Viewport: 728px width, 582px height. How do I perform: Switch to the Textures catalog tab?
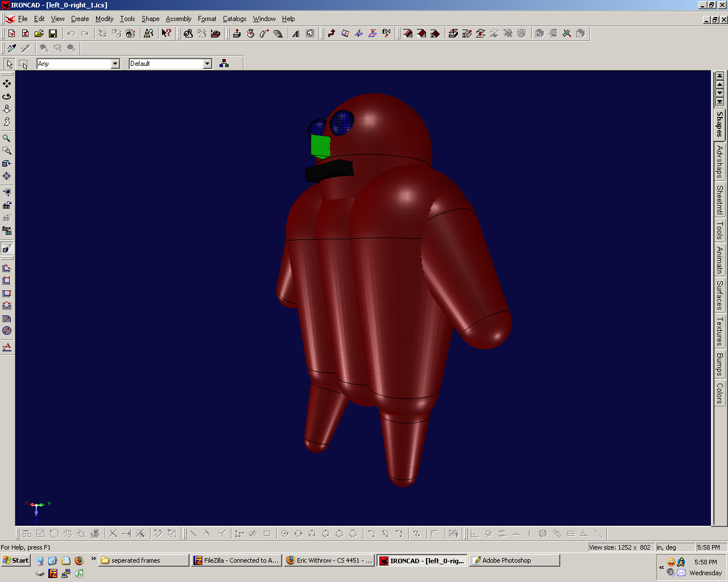click(719, 331)
